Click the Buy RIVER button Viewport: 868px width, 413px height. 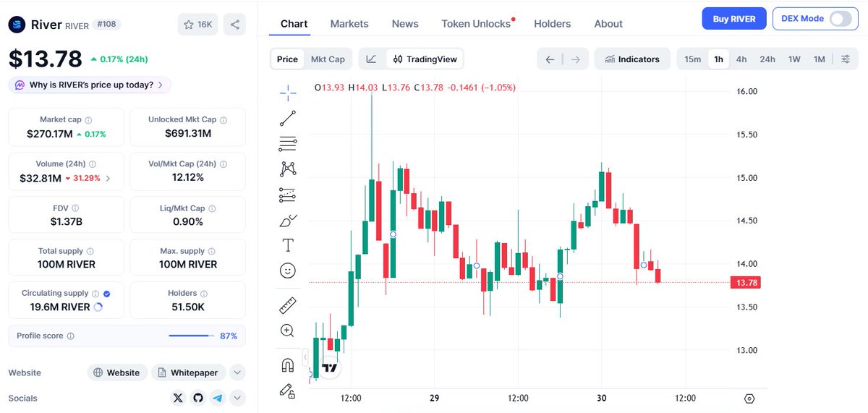[x=734, y=19]
